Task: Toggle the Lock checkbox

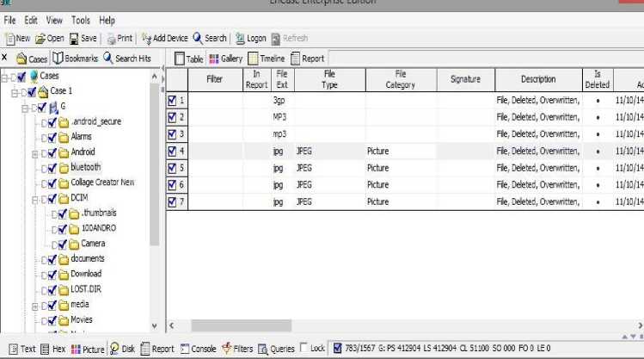Action: 304,348
